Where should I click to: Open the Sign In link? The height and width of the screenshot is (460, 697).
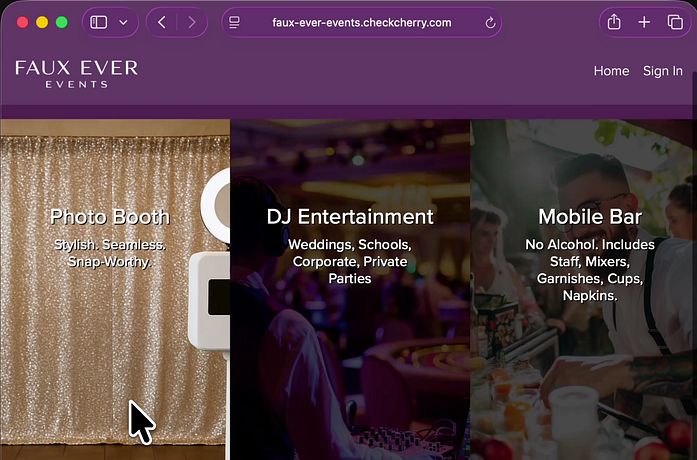pos(662,71)
